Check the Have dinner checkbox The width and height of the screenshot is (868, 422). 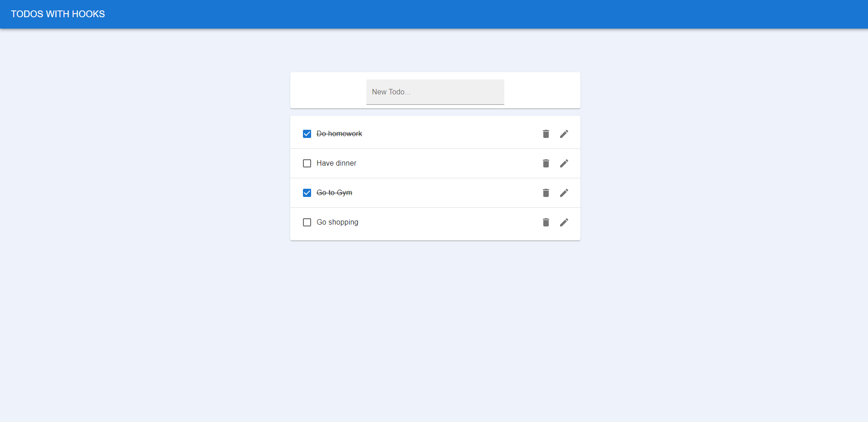pos(307,163)
